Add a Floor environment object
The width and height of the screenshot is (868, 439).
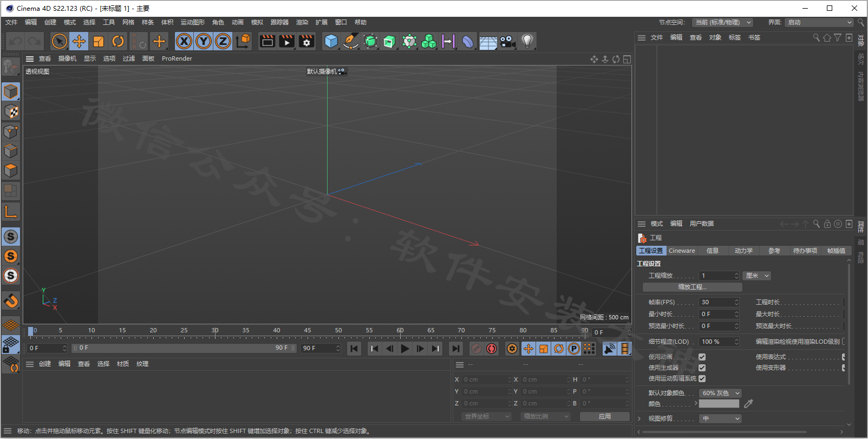[488, 41]
